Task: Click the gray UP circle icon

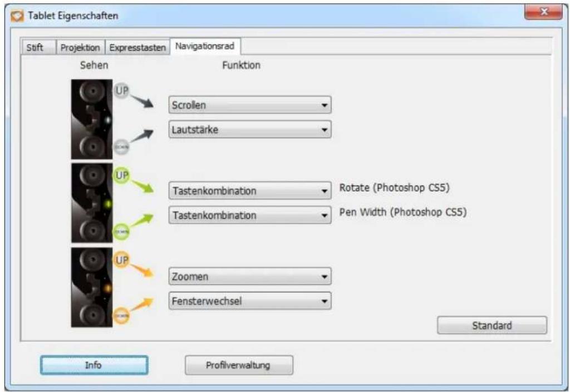Action: (x=121, y=90)
